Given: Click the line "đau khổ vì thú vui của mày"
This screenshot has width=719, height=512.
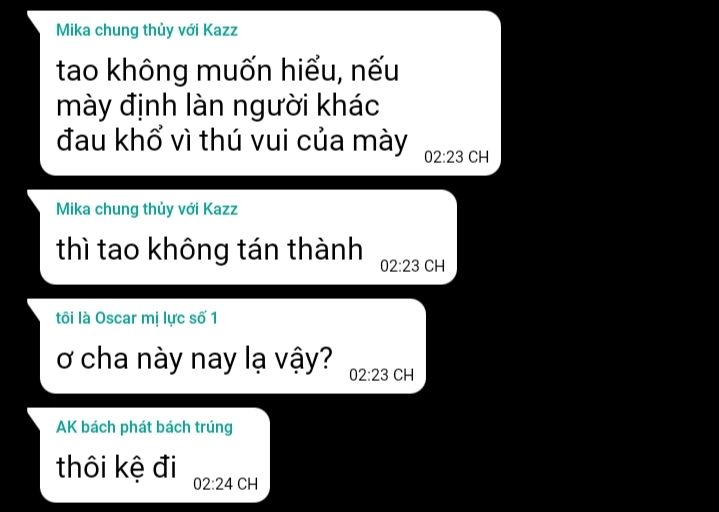Looking at the screenshot, I should coord(232,140).
